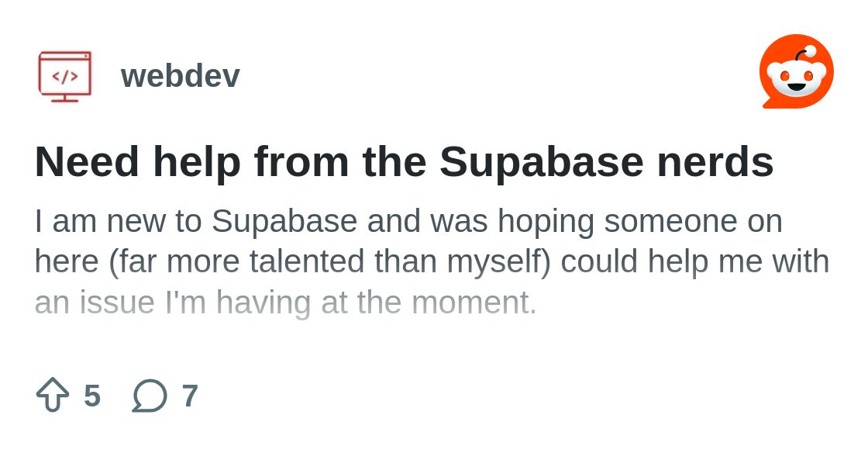Viewport: 868px width, 453px height.
Task: Open the webdev subreddit name link
Action: (180, 76)
